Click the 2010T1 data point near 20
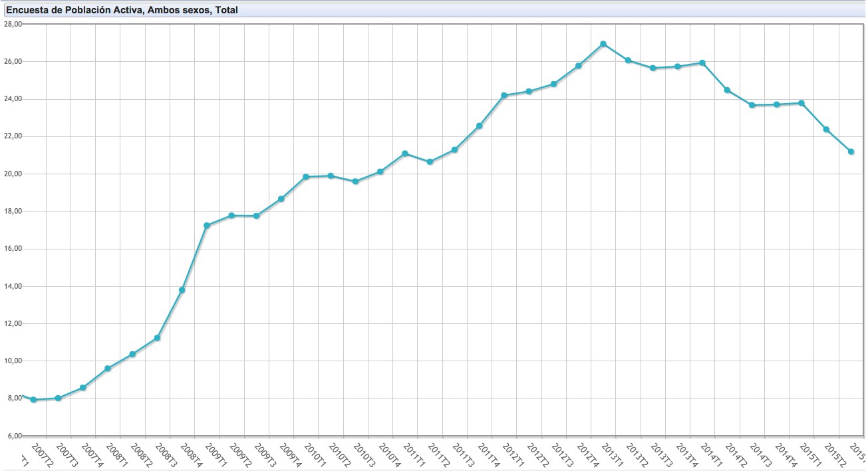This screenshot has height=471, width=868. pos(306,177)
